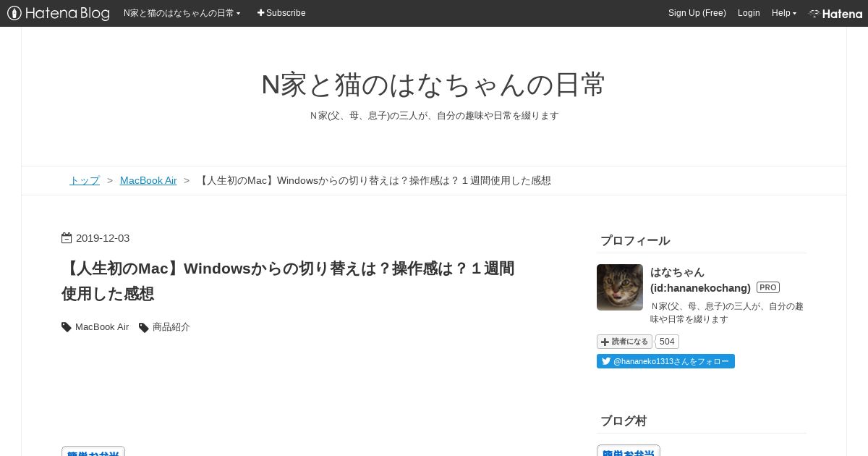Click the profile description in sidebar
Image resolution: width=868 pixels, height=456 pixels.
coord(727,313)
